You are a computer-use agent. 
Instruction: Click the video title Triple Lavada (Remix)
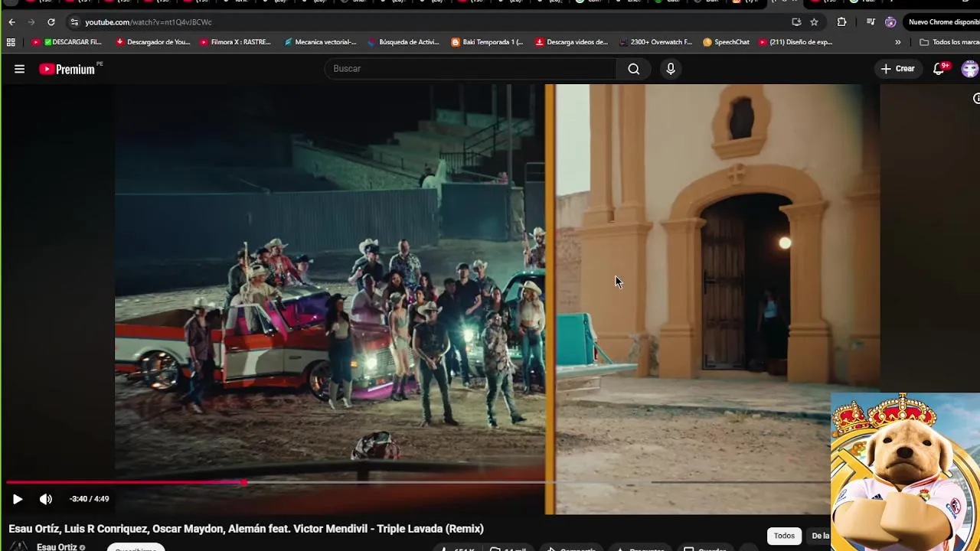[x=246, y=529]
